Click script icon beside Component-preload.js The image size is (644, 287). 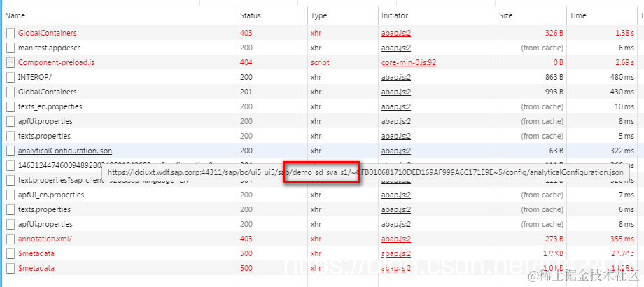(10, 63)
